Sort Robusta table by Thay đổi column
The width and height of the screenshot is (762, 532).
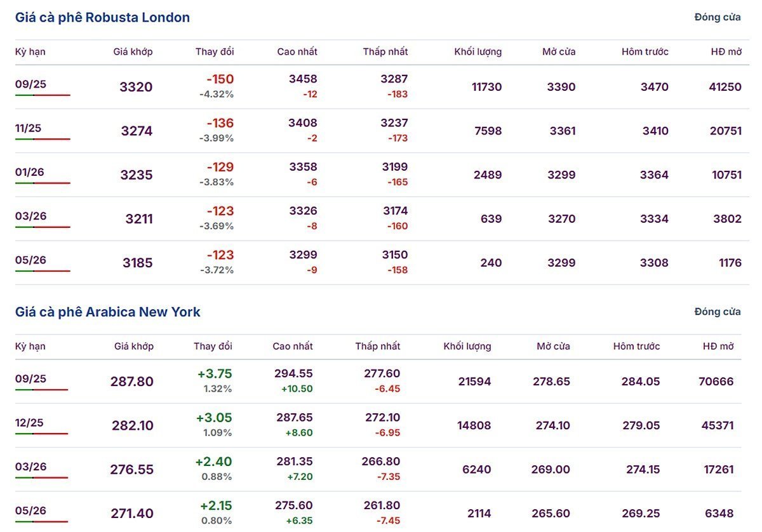click(x=214, y=52)
